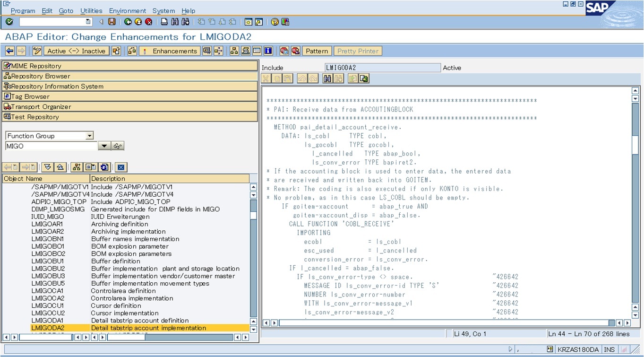Open the Where-Used List icon
Screen dimensions: 644x357
coord(217,51)
